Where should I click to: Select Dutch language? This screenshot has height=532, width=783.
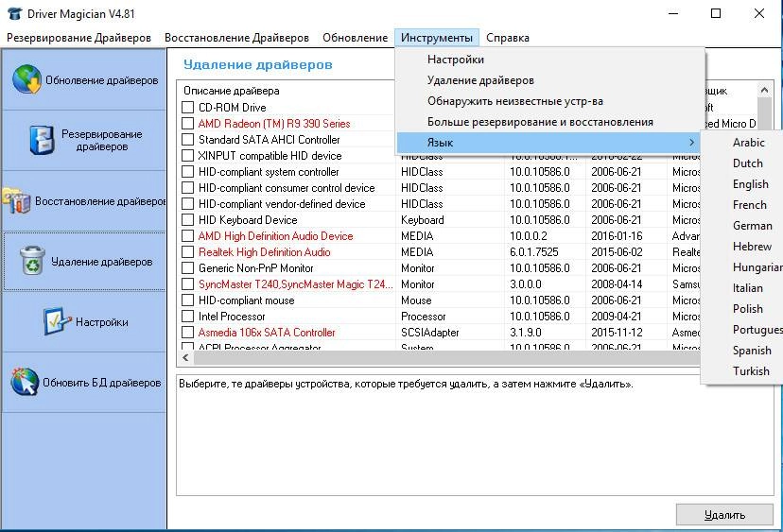[748, 163]
